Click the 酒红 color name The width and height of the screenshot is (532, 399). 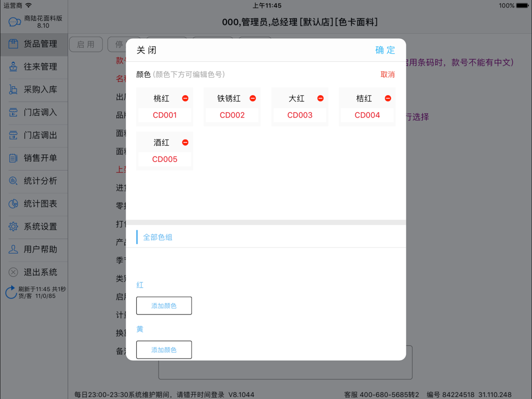(161, 143)
